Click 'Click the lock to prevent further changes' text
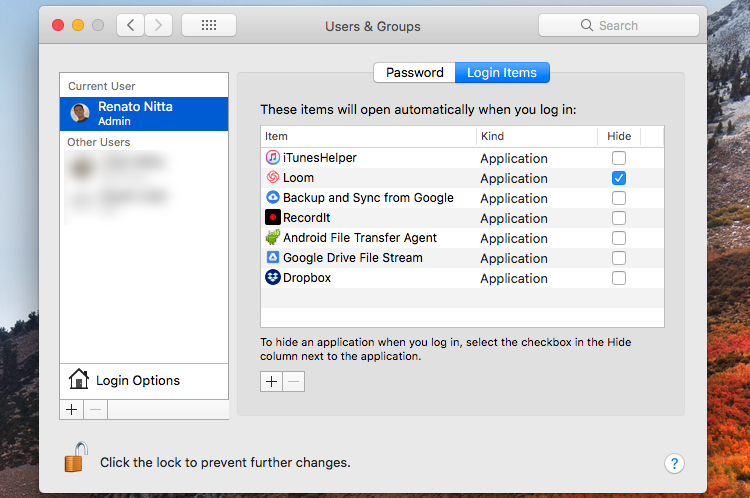This screenshot has width=750, height=498. pos(225,463)
